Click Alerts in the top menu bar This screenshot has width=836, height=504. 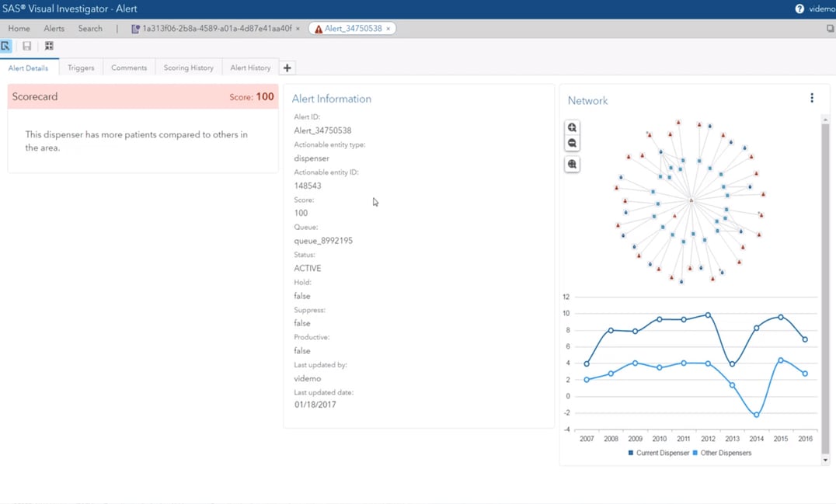(x=54, y=28)
